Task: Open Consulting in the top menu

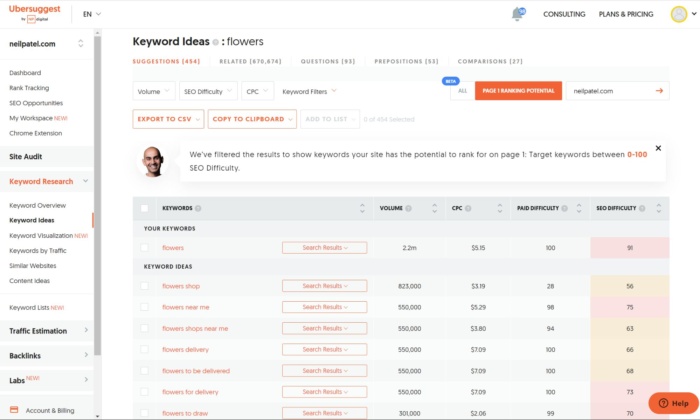Action: [x=564, y=14]
